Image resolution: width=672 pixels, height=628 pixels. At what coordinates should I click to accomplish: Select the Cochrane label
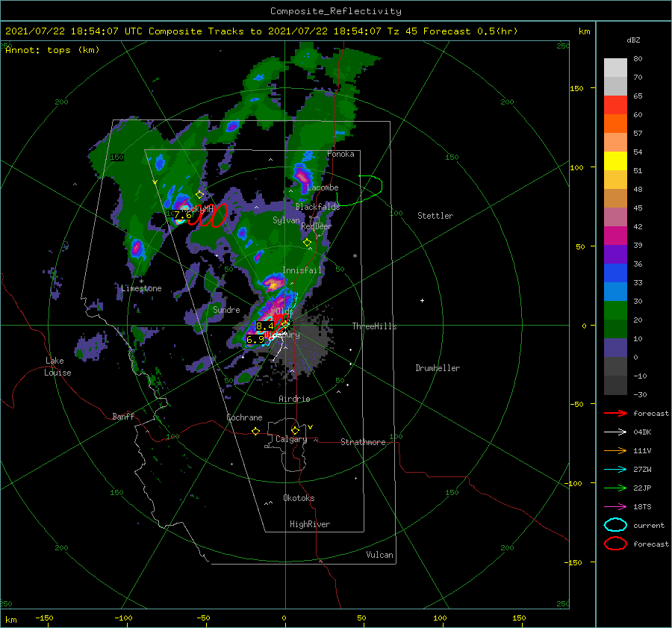(x=244, y=417)
